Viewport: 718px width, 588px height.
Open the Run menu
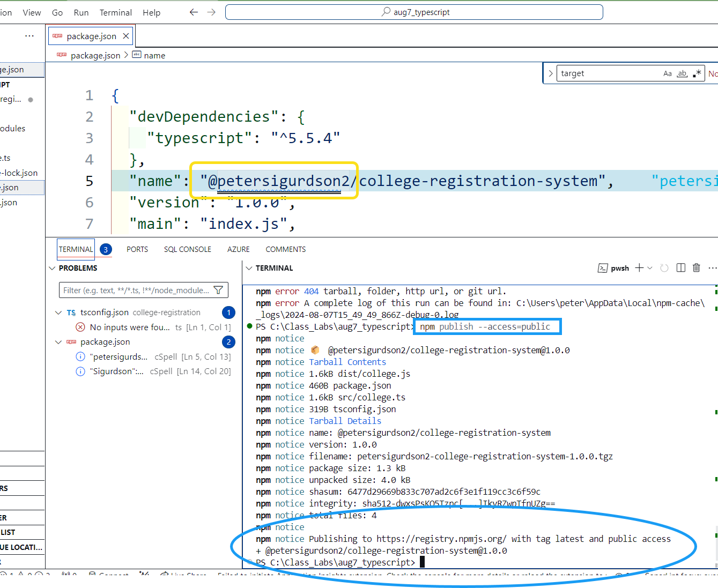click(81, 12)
